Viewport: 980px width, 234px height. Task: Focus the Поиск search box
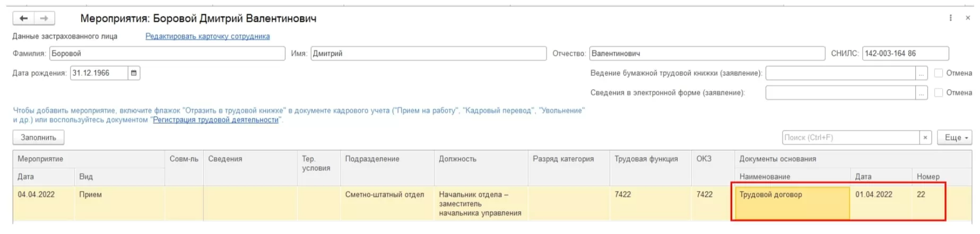point(850,137)
